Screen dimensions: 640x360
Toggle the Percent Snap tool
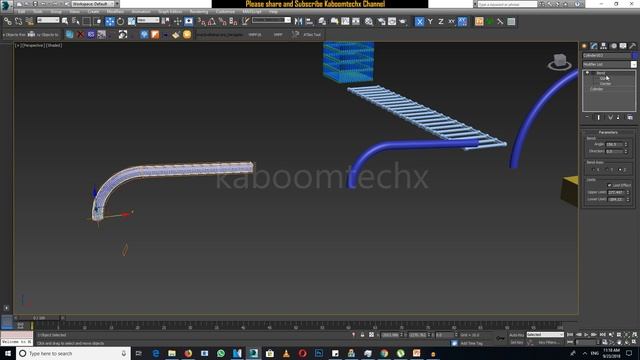click(x=222, y=21)
